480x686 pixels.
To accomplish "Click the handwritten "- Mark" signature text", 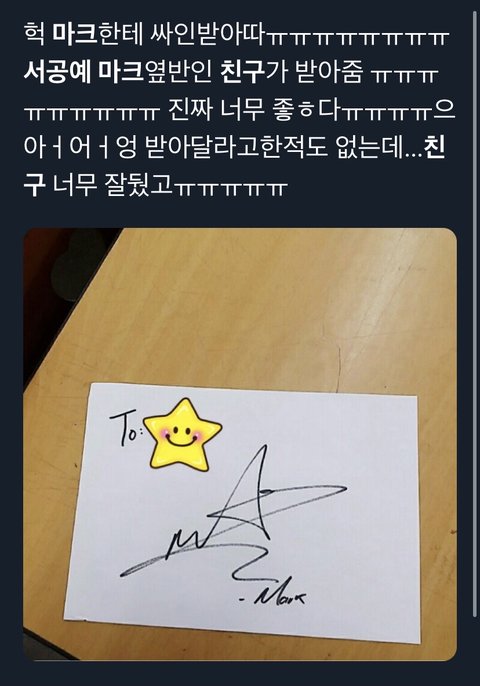I will pyautogui.click(x=274, y=596).
